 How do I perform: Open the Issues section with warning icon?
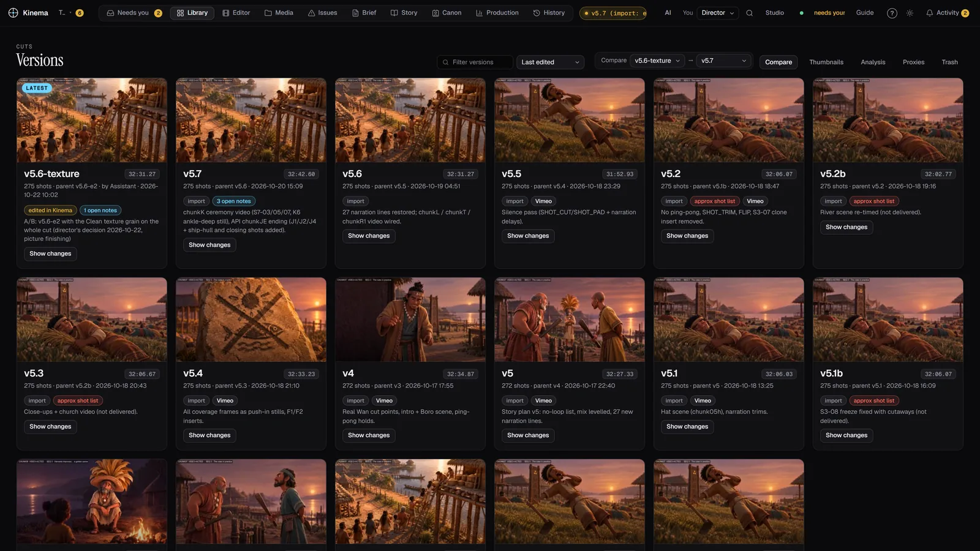pos(322,13)
